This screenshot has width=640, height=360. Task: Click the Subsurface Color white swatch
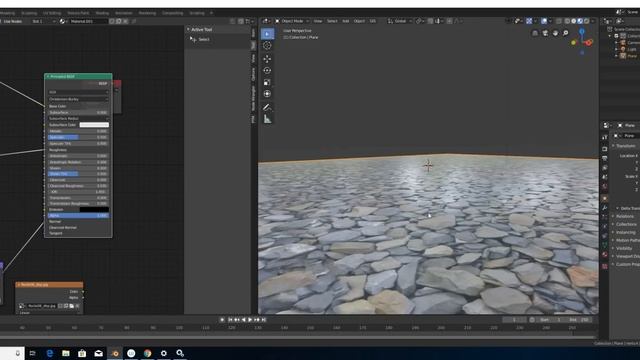(x=94, y=125)
